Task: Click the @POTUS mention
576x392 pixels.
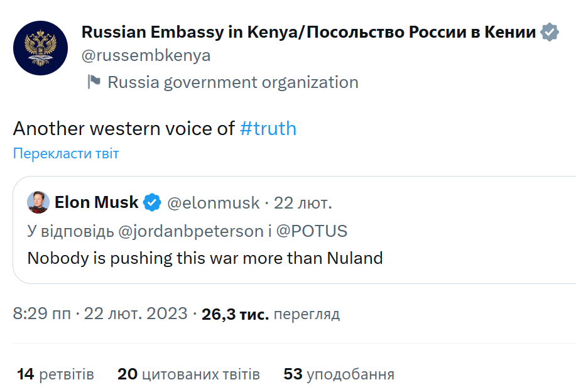Action: coord(312,231)
